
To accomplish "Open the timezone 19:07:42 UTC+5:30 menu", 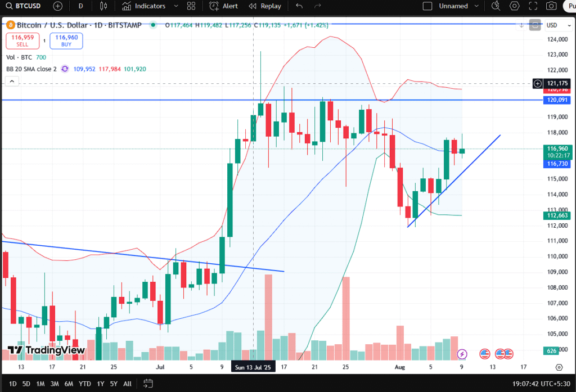I will coord(542,384).
